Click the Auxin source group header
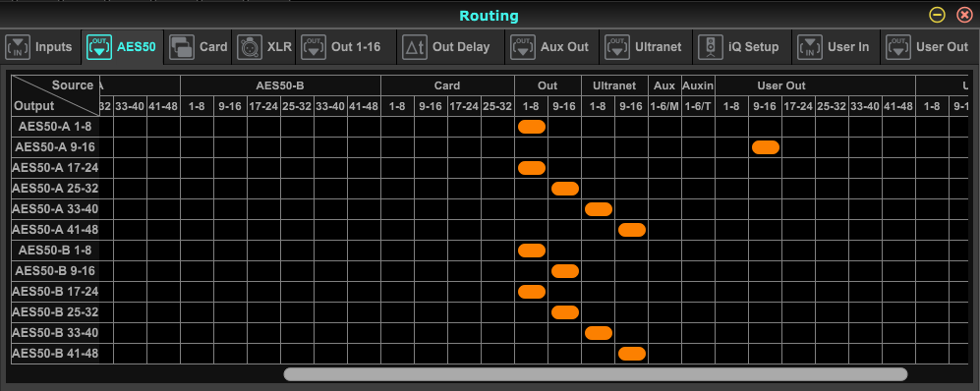980x391 pixels. (699, 85)
